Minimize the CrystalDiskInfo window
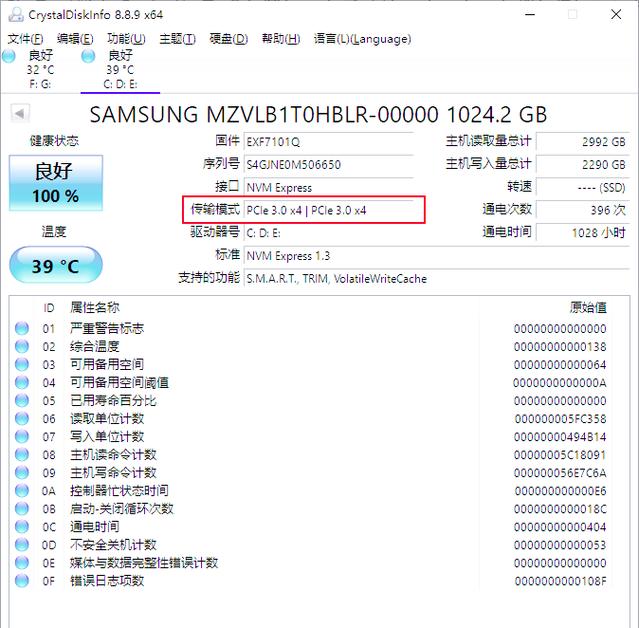 (x=530, y=15)
